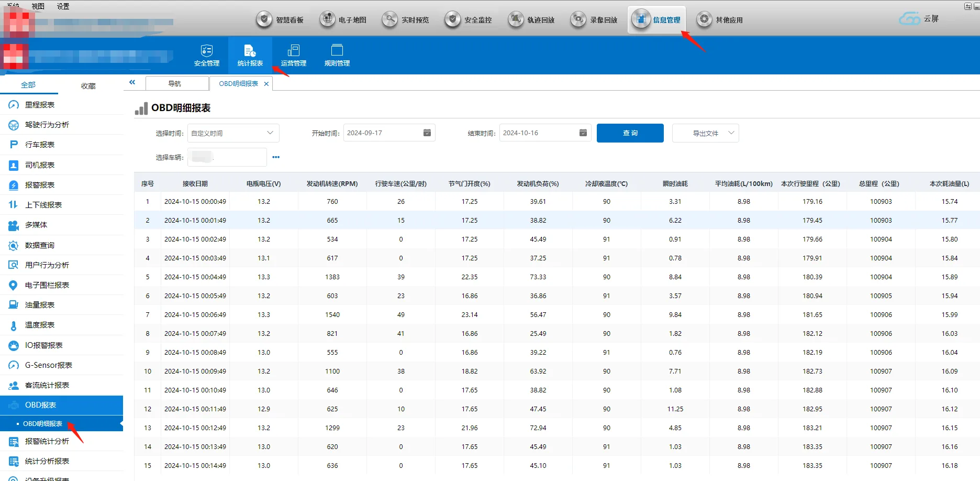Select the OBD明细报表 sub-item
980x481 pixels.
(x=62, y=423)
